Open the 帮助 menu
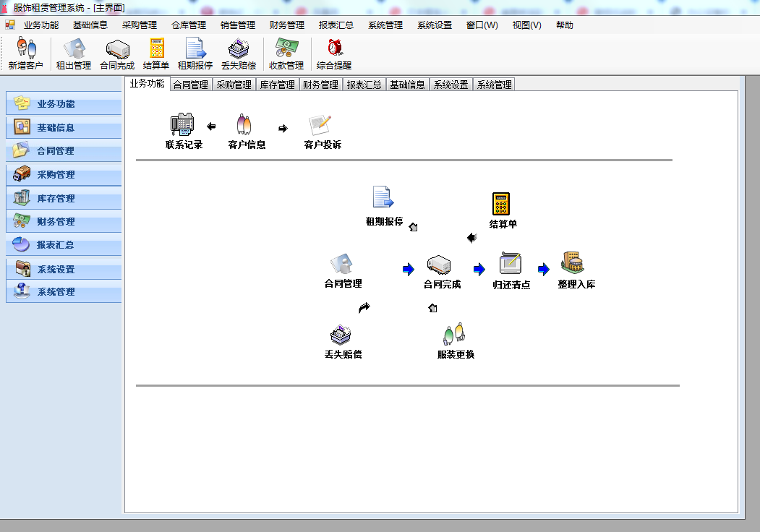 [564, 25]
